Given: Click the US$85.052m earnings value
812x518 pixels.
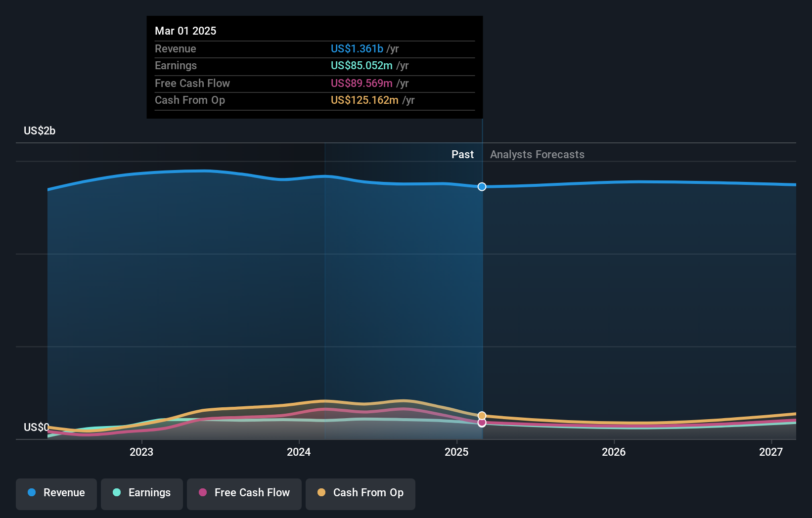Looking at the screenshot, I should (361, 66).
